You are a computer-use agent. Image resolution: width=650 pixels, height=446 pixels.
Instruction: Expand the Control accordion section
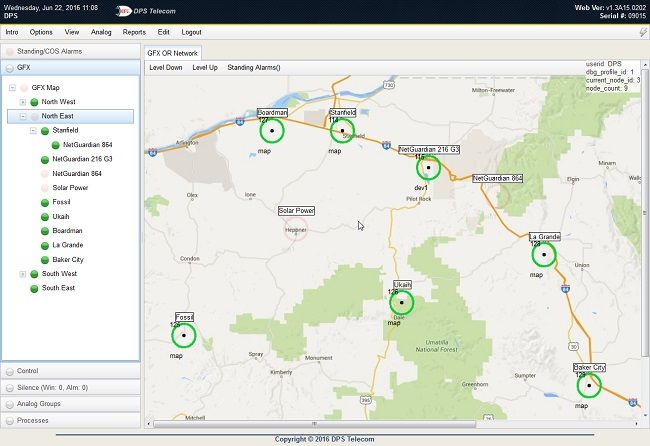point(70,371)
